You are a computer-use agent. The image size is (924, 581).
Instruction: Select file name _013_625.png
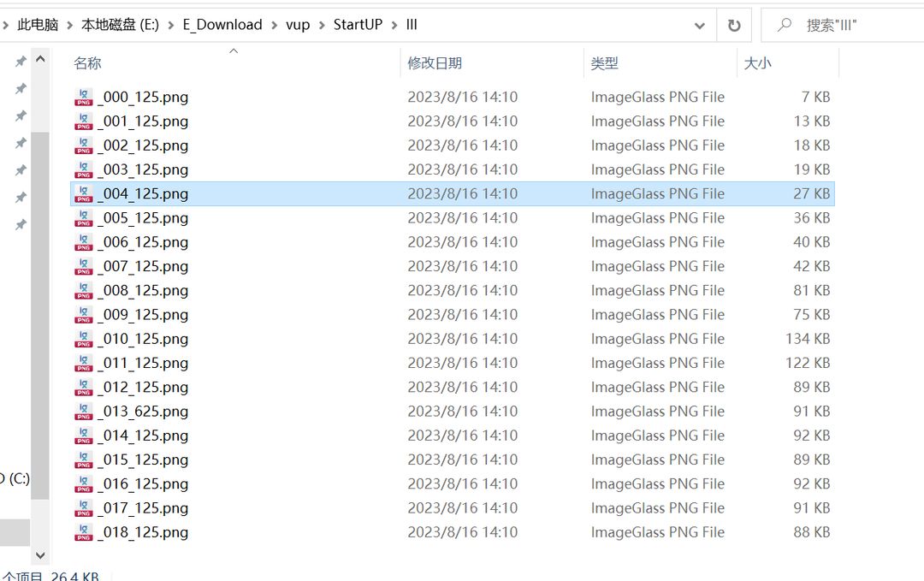[143, 412]
